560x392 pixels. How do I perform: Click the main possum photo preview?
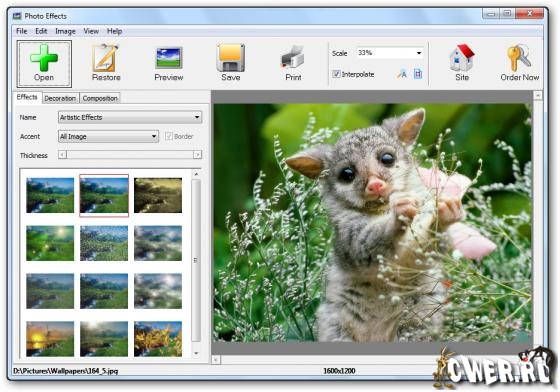373,223
